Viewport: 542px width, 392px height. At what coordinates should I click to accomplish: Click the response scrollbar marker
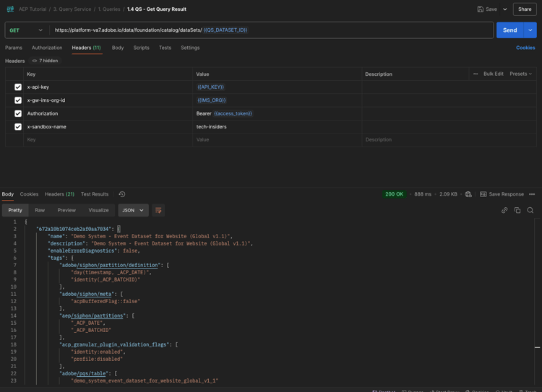537,347
